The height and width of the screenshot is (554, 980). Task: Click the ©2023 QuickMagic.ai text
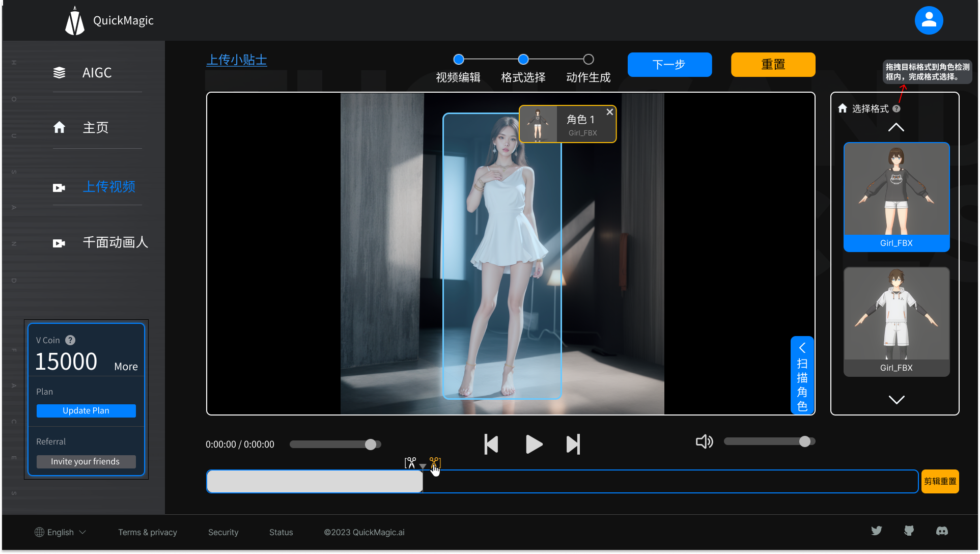coord(365,532)
